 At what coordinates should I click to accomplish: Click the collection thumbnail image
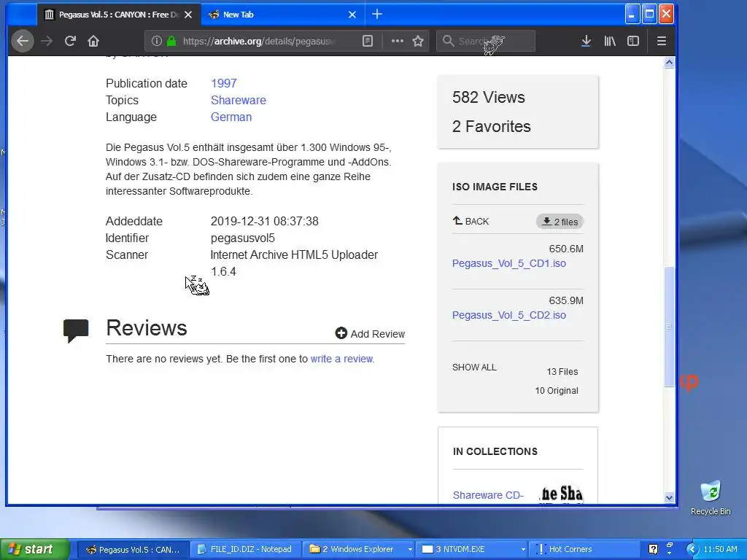[561, 494]
